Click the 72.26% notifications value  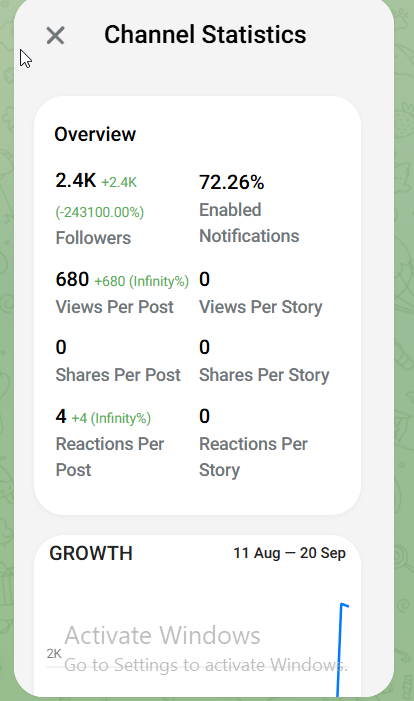point(232,182)
